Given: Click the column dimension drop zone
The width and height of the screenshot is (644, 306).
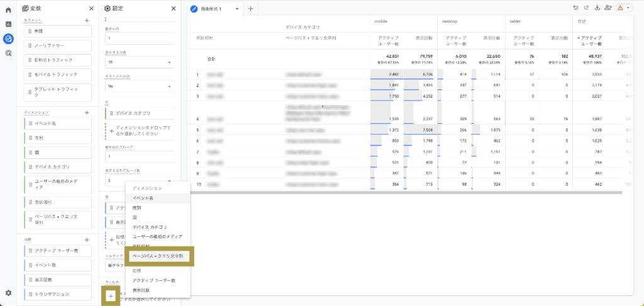Looking at the screenshot, I should [x=140, y=131].
